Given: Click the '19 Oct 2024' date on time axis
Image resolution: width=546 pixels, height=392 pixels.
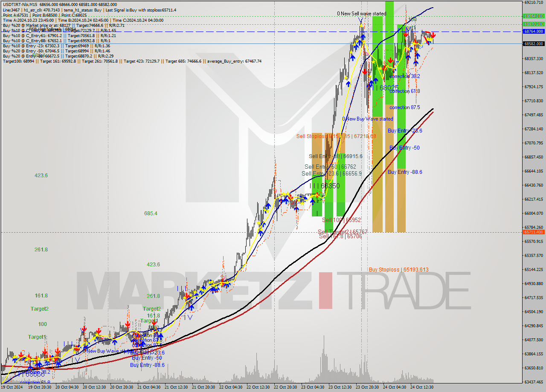Looking at the screenshot, I should pyautogui.click(x=12, y=387).
